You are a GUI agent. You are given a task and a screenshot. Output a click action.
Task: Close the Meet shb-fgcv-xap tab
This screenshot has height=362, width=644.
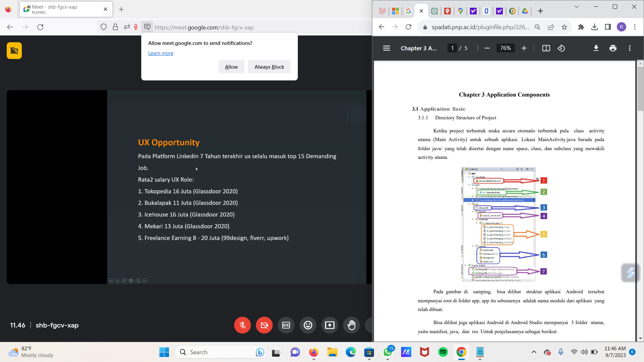[105, 9]
